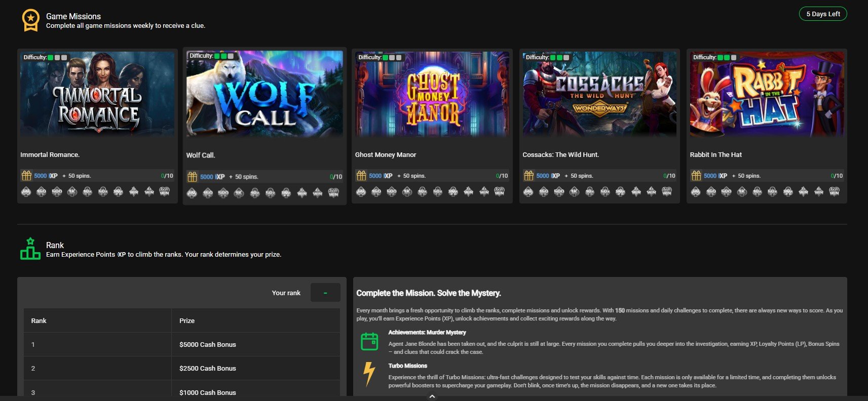The image size is (868, 401).
Task: Open the Wolf Call game thumbnail
Action: click(x=265, y=94)
